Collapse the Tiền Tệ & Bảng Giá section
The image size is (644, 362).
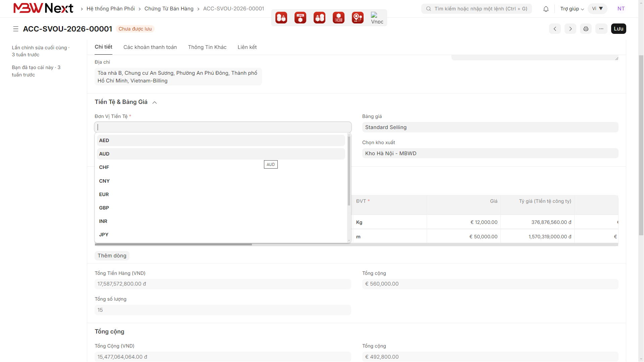click(155, 102)
